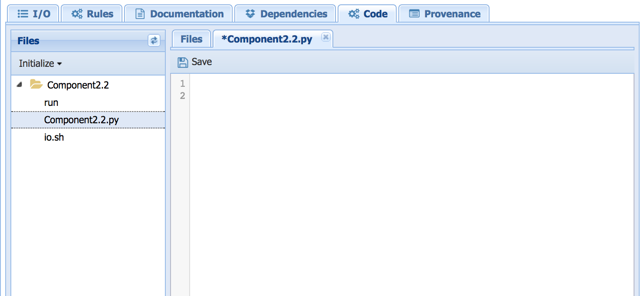The image size is (644, 296).
Task: Click the Dropbox icon on the Dependencies tab
Action: click(250, 14)
